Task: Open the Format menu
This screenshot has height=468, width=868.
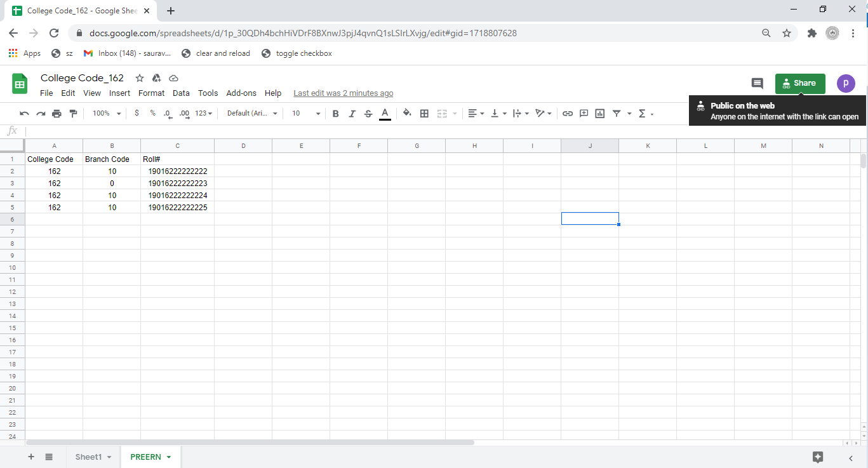Action: [x=151, y=93]
